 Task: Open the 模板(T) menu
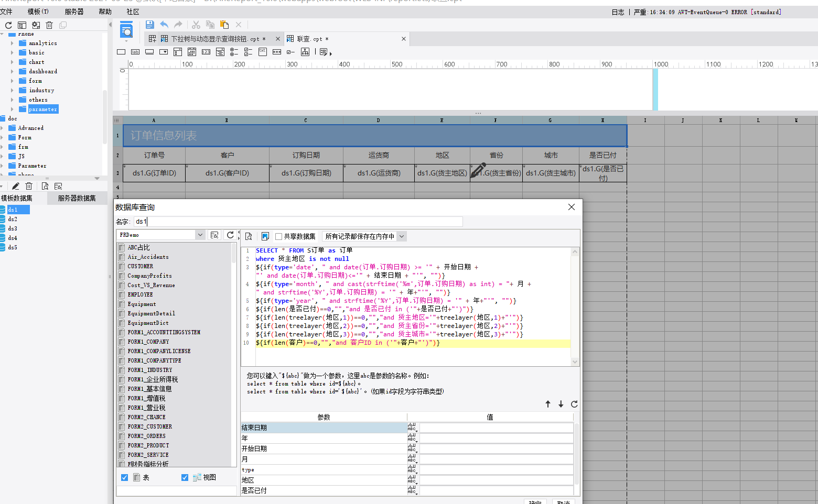click(x=38, y=12)
